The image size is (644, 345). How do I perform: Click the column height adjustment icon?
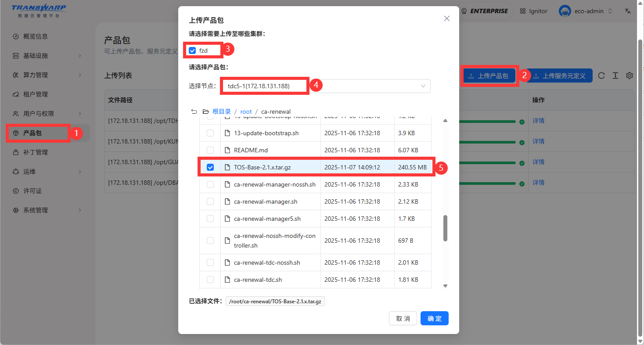pos(615,75)
